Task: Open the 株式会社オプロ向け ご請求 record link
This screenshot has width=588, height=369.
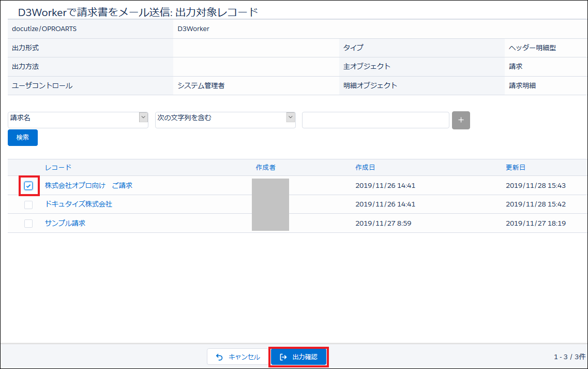Action: point(88,185)
